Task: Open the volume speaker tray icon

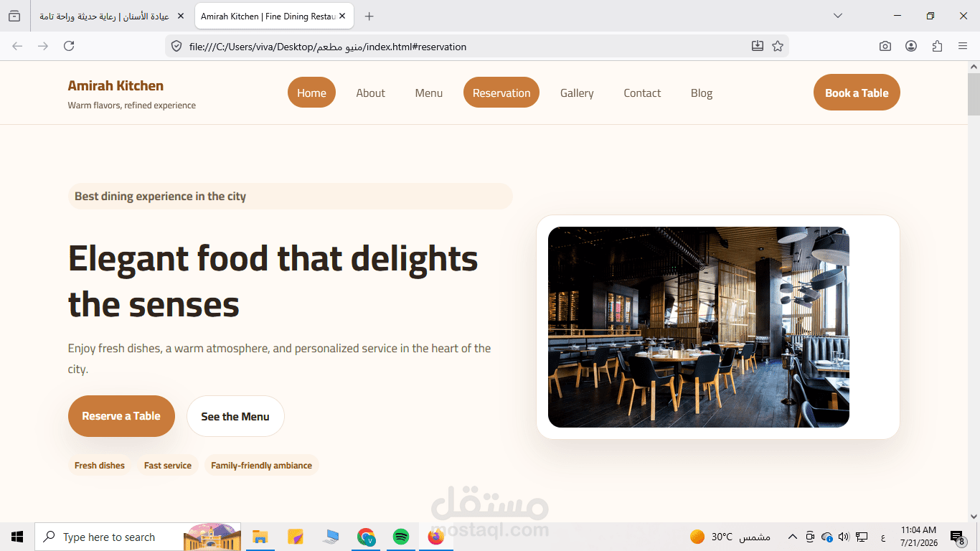Action: tap(844, 537)
